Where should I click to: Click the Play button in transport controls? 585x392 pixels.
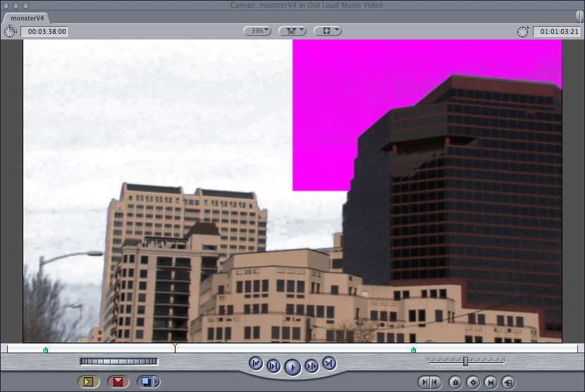(x=292, y=367)
